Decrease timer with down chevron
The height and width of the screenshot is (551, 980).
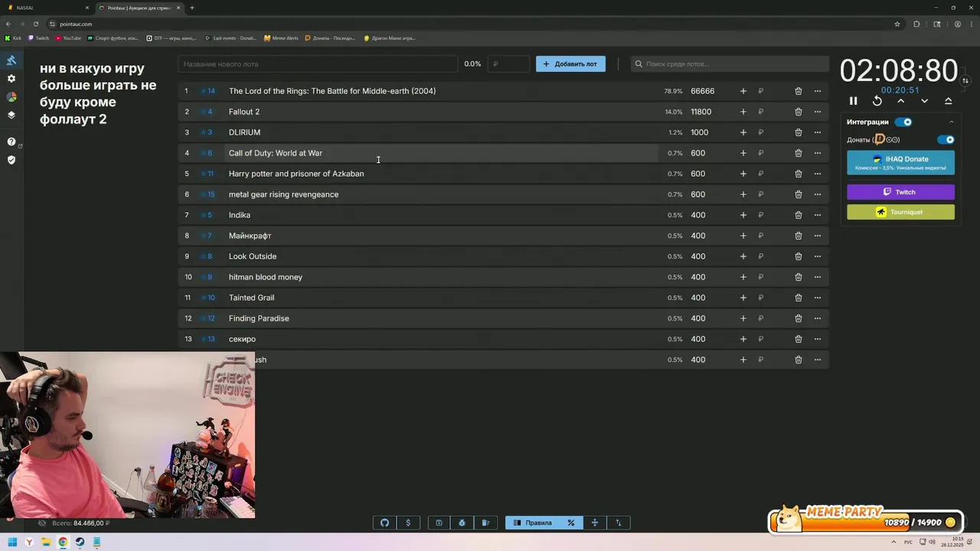coord(925,101)
